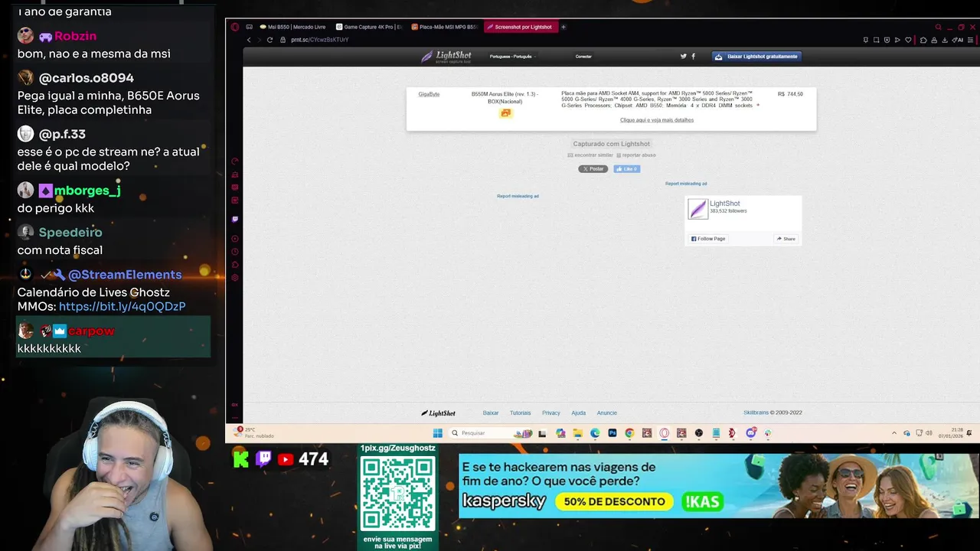
Task: Open Twitch icon in Opera sidebar
Action: tap(235, 219)
